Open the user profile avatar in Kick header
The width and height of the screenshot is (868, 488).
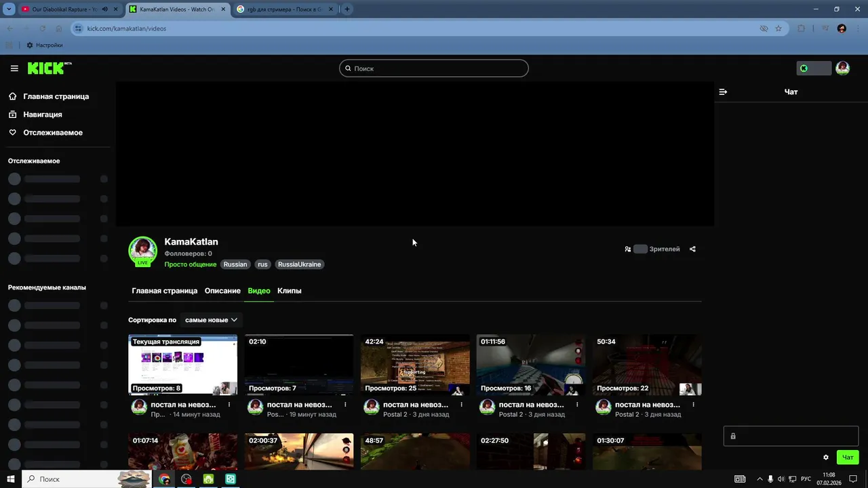[x=842, y=68]
